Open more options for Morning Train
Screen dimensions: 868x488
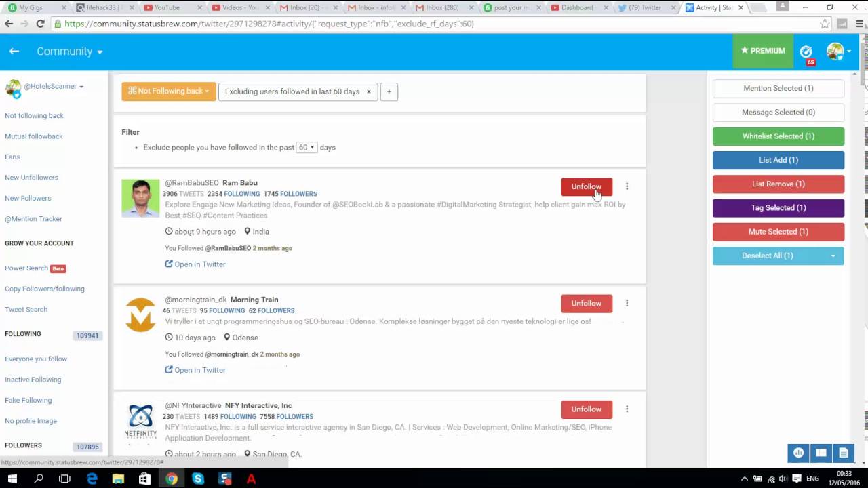627,304
